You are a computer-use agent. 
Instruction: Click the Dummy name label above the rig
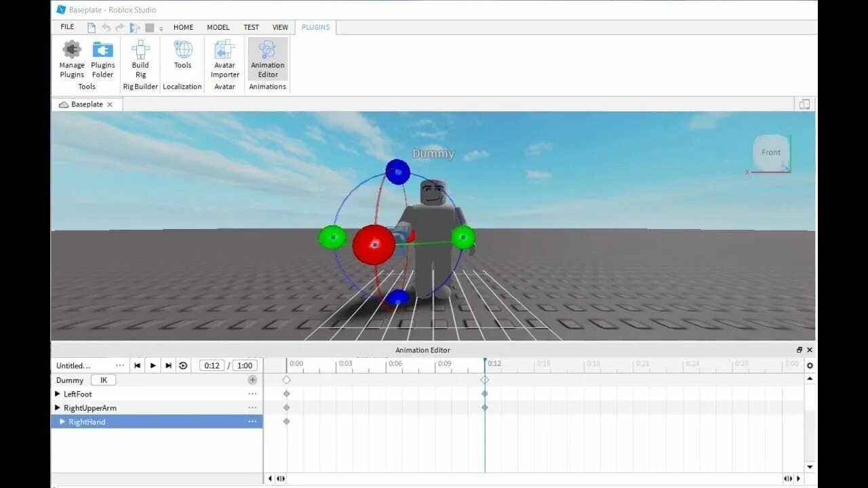433,154
